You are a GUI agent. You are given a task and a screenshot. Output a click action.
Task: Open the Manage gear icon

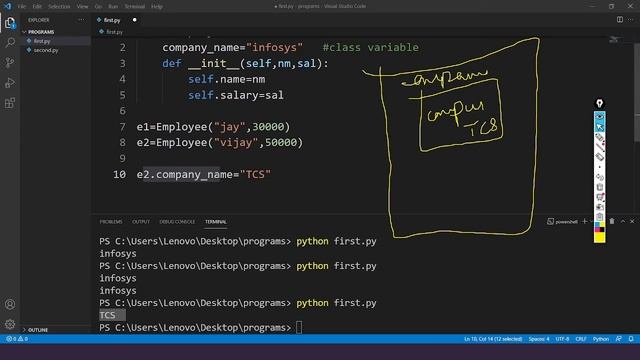point(10,324)
